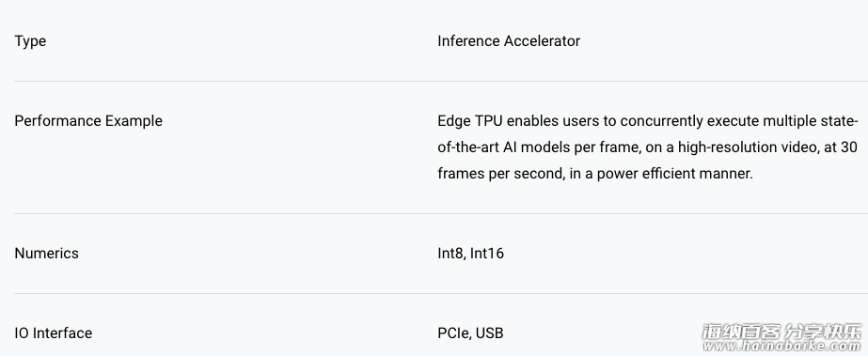This screenshot has width=868, height=356.
Task: Click the 'Int16' numeric format text
Action: click(487, 254)
